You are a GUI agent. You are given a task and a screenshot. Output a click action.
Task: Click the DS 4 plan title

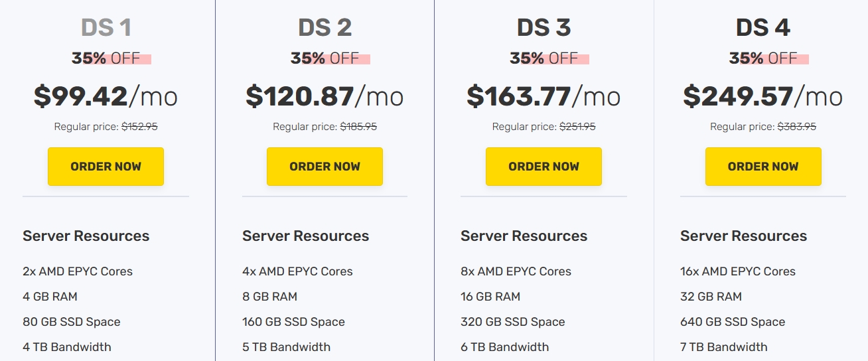[763, 28]
